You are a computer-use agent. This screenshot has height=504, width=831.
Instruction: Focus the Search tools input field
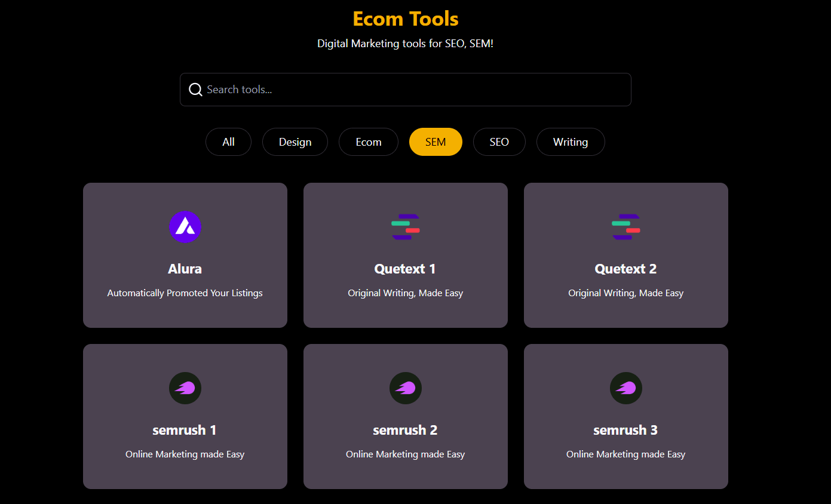point(406,90)
